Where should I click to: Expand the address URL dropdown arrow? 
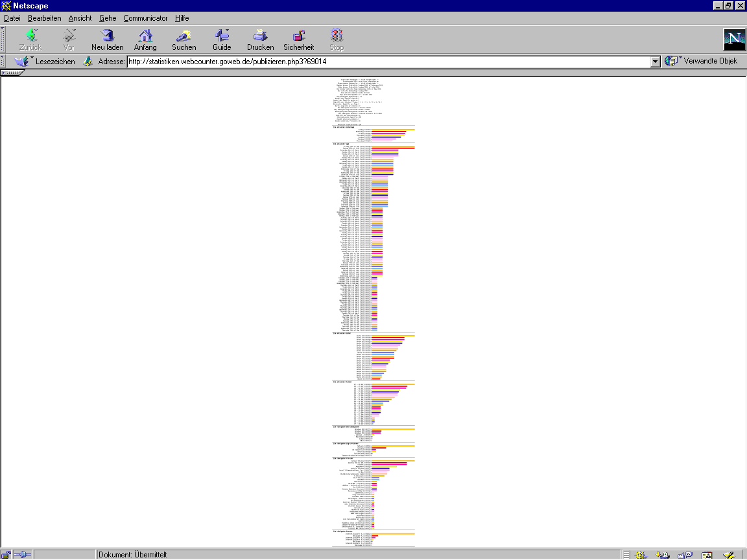pos(655,62)
